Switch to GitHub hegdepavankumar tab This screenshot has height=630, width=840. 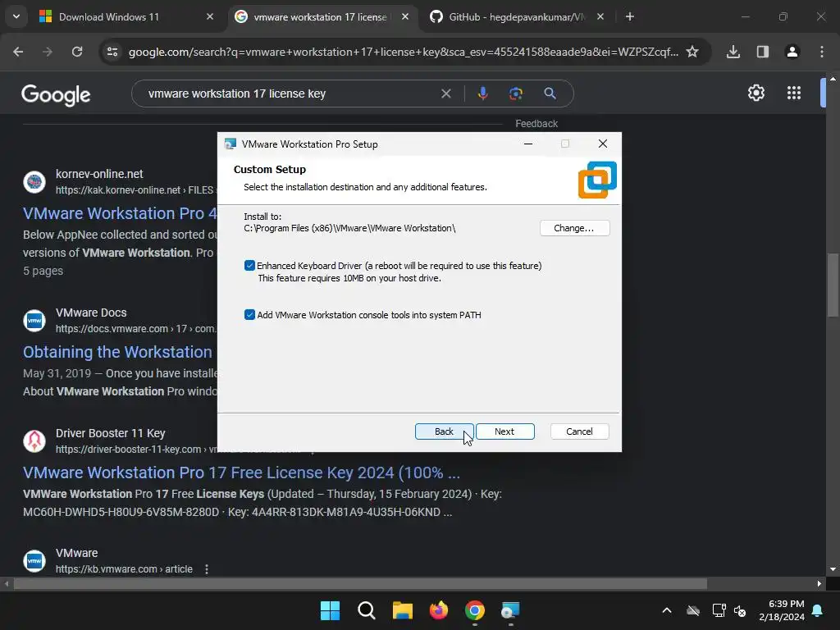[x=517, y=17]
